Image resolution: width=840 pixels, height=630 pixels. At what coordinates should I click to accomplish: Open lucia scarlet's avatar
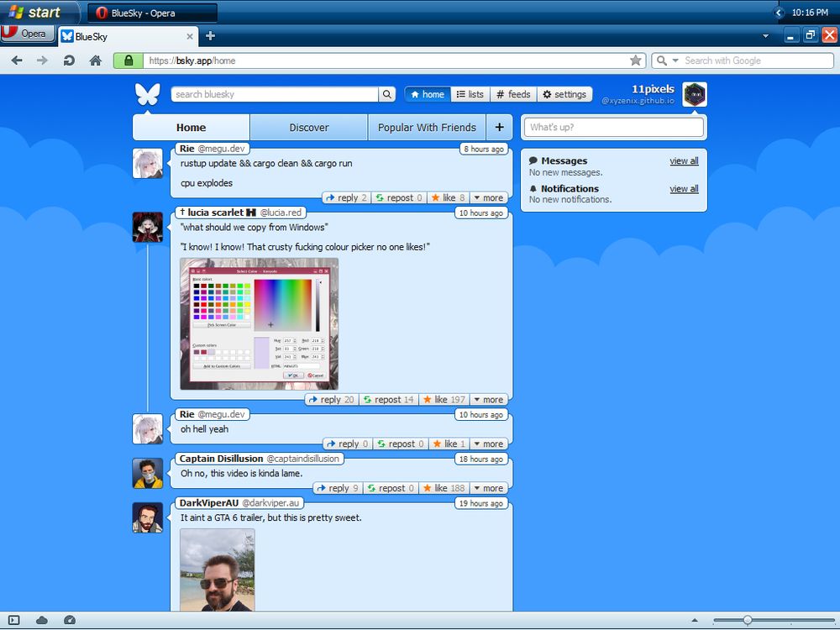tap(147, 227)
